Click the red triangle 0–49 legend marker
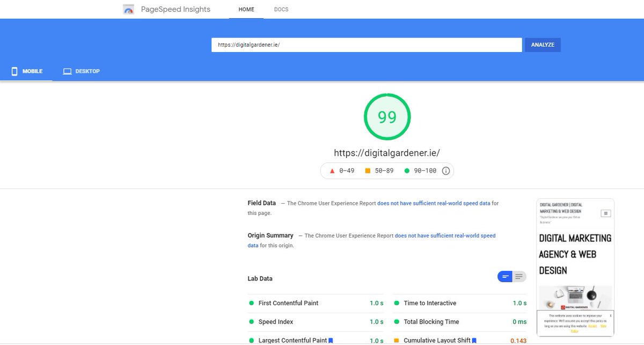644x345 pixels. (332, 171)
